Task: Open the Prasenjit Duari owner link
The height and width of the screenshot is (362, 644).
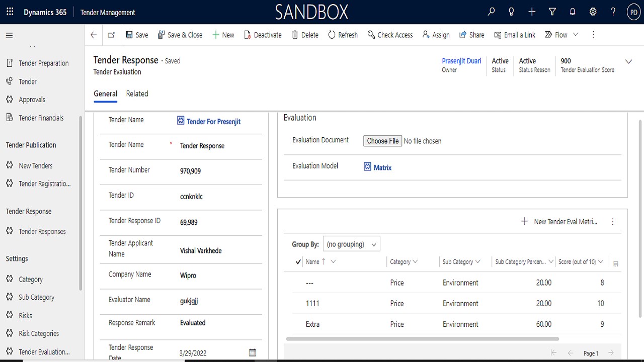Action: tap(461, 61)
